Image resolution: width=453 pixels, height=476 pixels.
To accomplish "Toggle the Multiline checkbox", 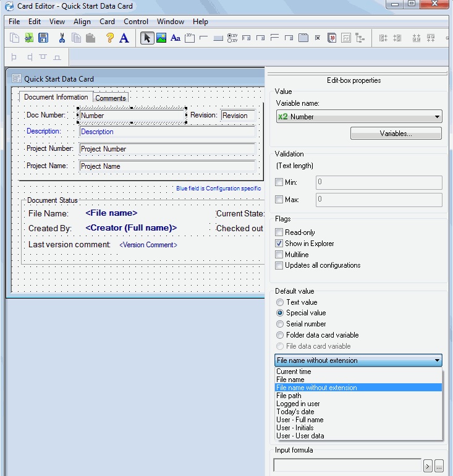I will [279, 255].
